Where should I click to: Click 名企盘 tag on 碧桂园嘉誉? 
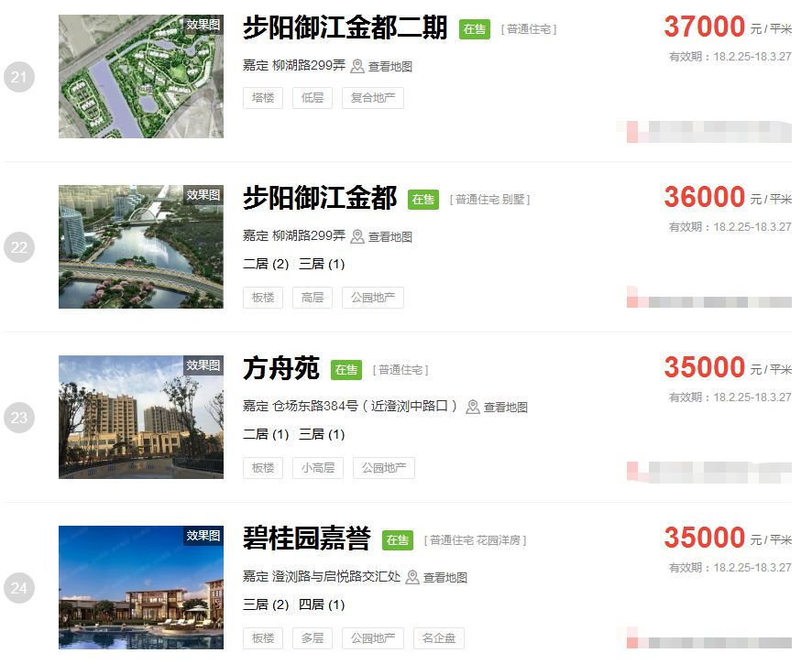coord(439,638)
